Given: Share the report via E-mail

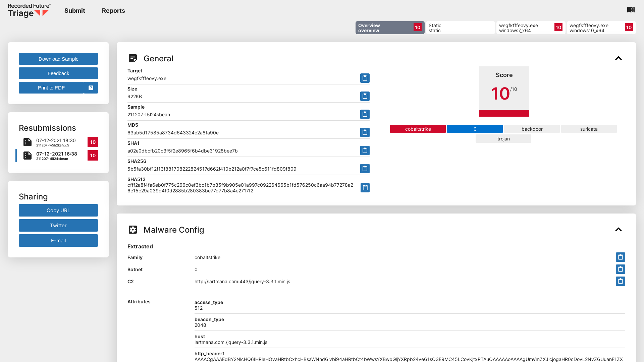Looking at the screenshot, I should [x=58, y=241].
